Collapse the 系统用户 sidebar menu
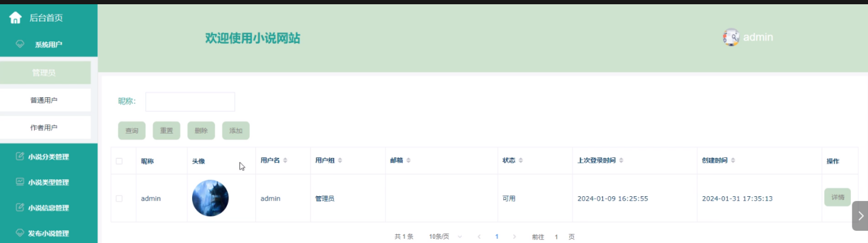Image resolution: width=868 pixels, height=243 pixels. click(x=49, y=44)
